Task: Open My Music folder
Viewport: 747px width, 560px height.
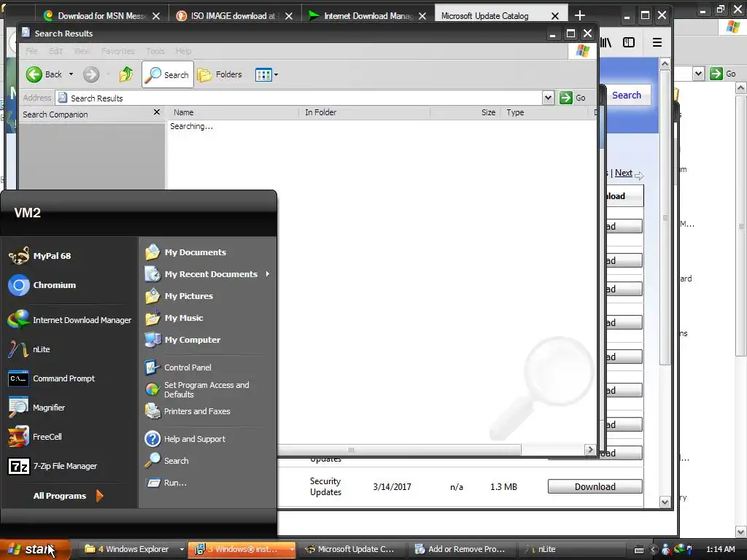Action: pyautogui.click(x=174, y=318)
